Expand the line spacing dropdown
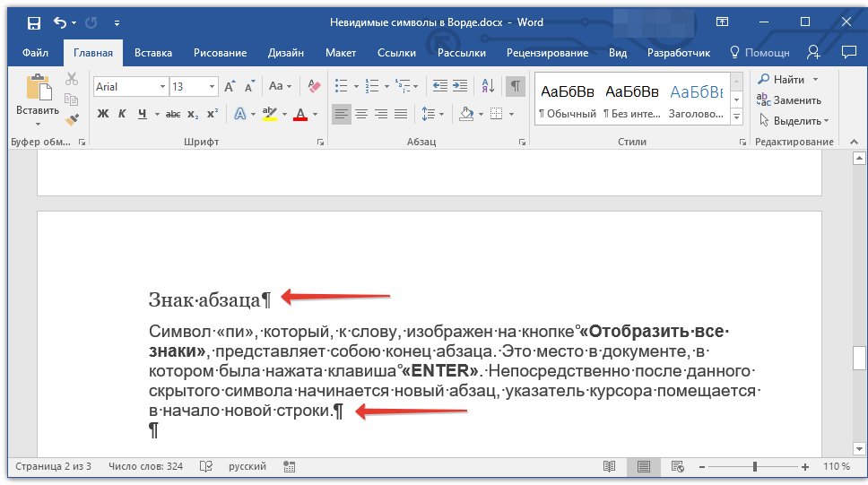This screenshot has height=485, width=868. (441, 114)
